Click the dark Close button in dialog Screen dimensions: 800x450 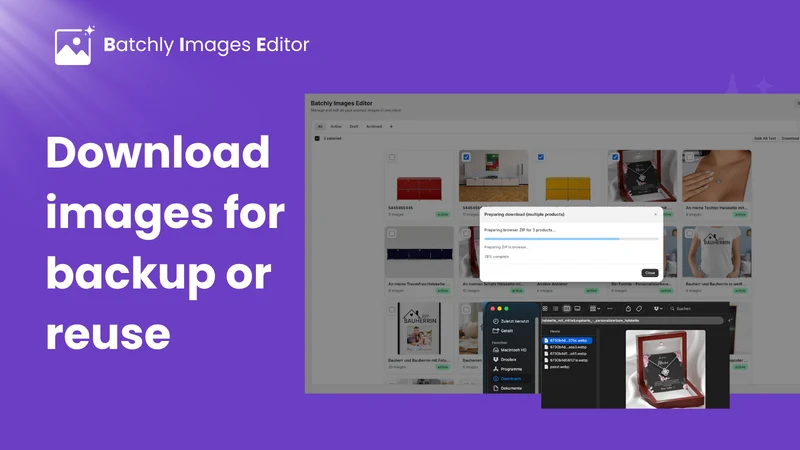tap(649, 273)
